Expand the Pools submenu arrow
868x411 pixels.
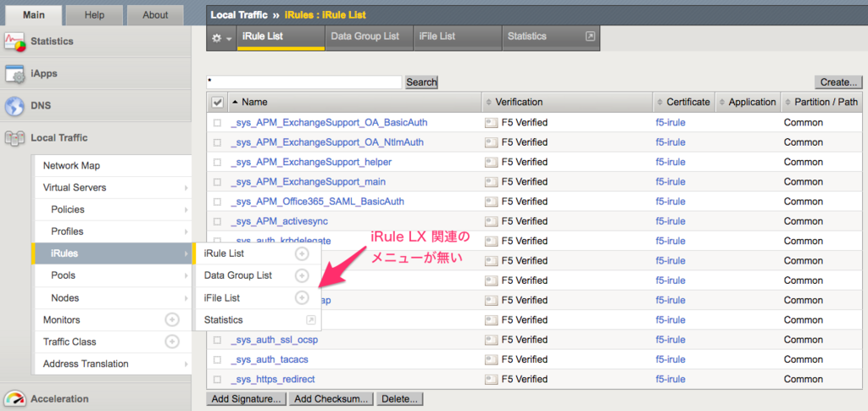click(186, 275)
